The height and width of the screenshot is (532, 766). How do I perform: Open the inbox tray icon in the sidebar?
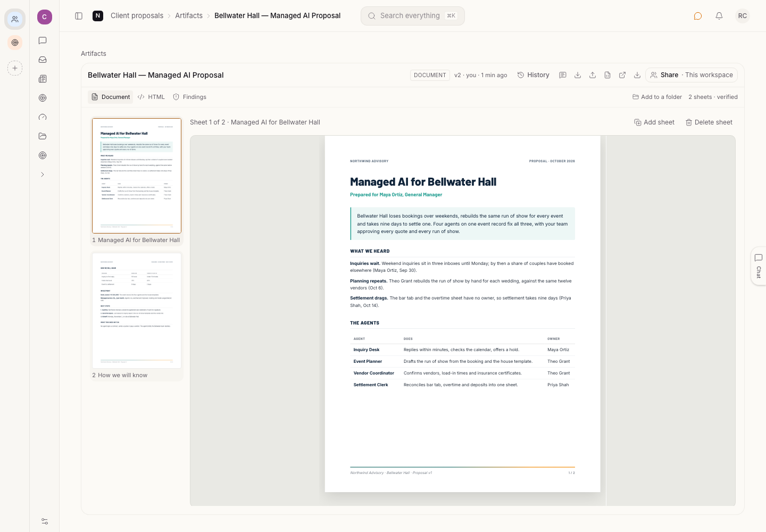coord(43,60)
